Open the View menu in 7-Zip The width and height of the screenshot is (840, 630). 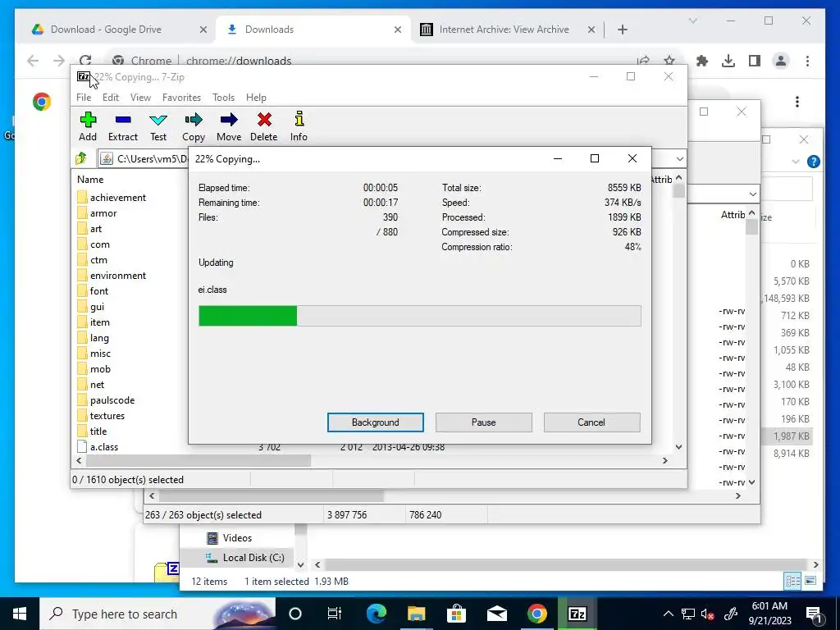click(x=140, y=98)
